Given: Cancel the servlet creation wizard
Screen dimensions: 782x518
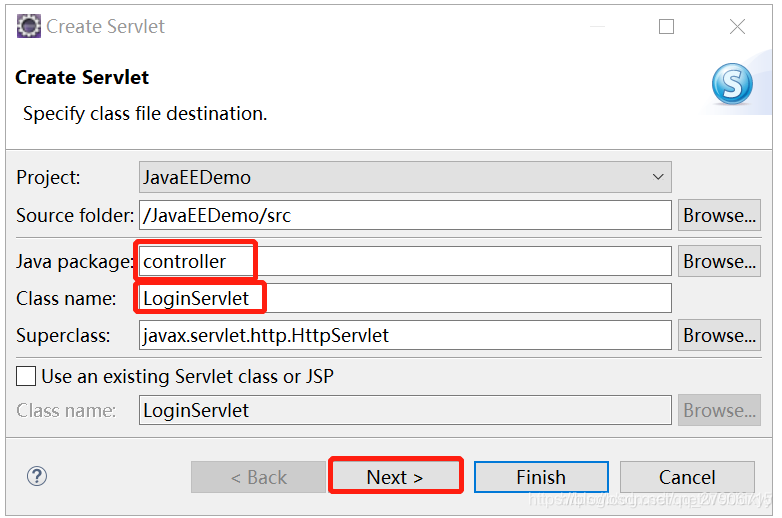Looking at the screenshot, I should point(687,477).
